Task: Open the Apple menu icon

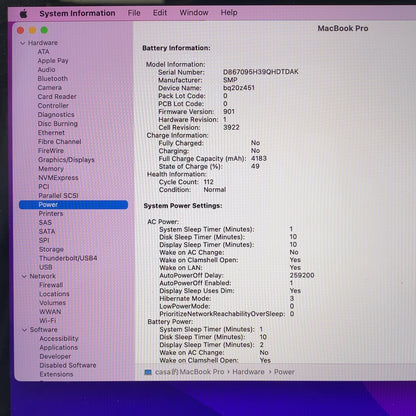Action: (23, 14)
